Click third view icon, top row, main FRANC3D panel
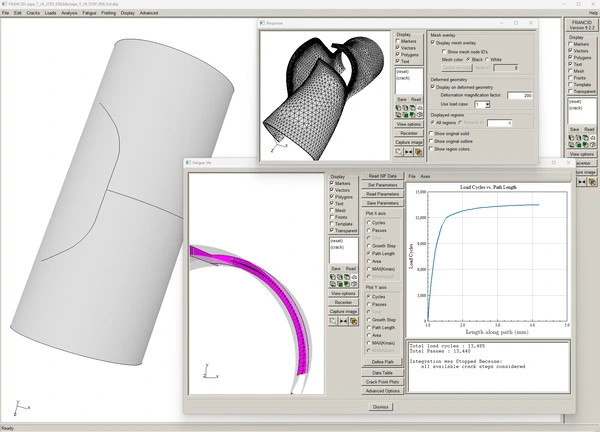This screenshot has height=432, width=600. [585, 138]
